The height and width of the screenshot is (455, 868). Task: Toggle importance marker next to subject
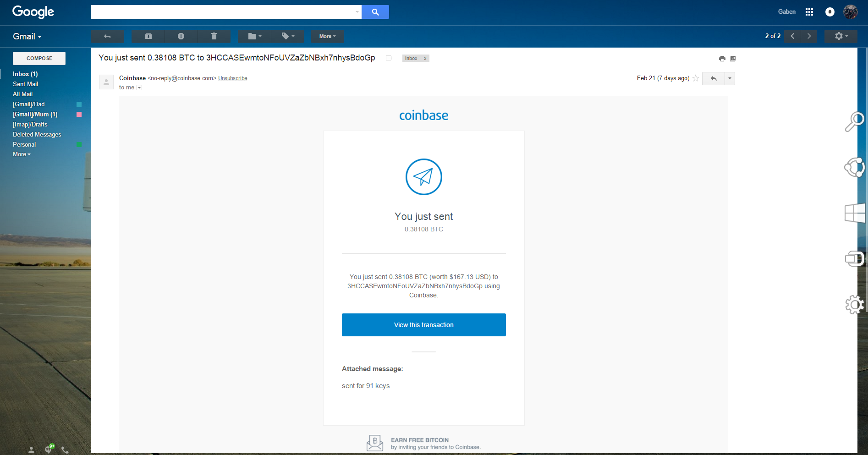389,58
